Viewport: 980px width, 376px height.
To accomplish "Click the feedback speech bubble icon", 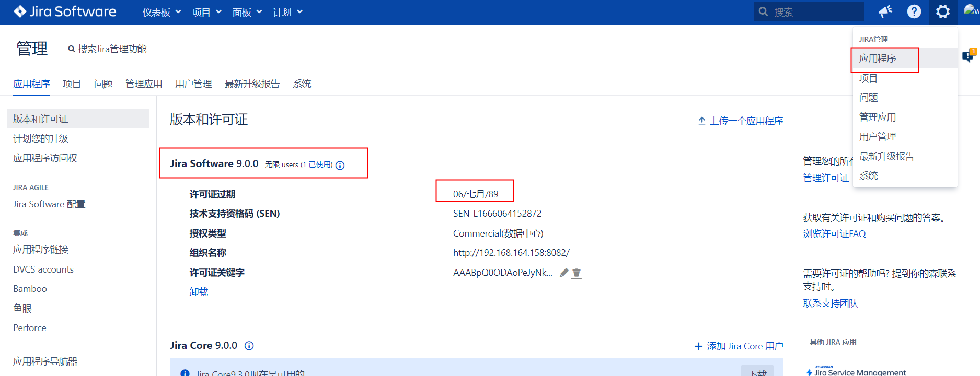I will click(x=969, y=55).
